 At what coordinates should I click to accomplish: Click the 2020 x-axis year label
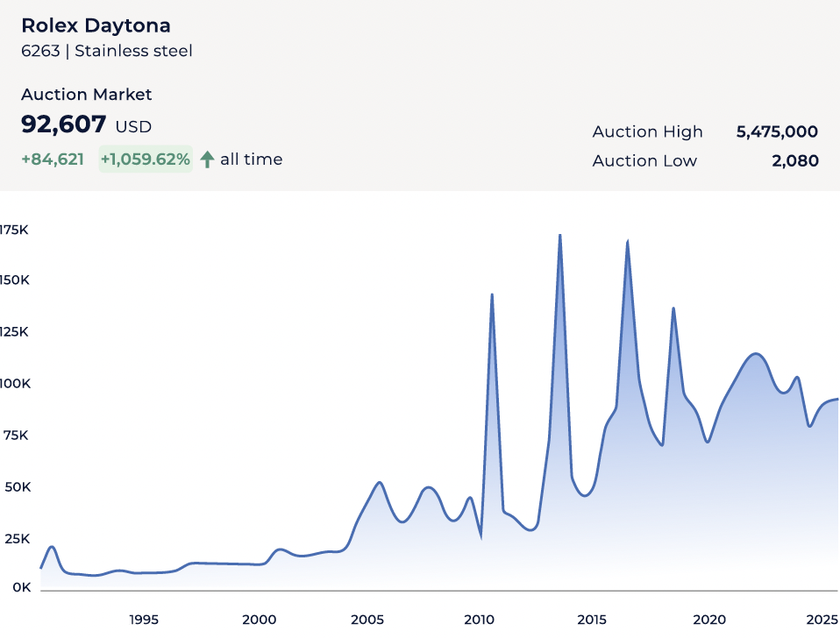pyautogui.click(x=708, y=620)
